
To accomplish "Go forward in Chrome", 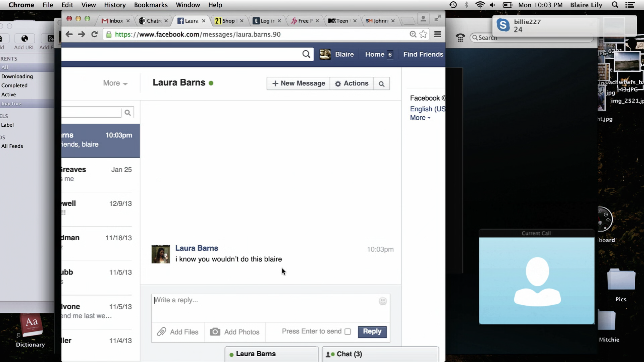I will [82, 34].
